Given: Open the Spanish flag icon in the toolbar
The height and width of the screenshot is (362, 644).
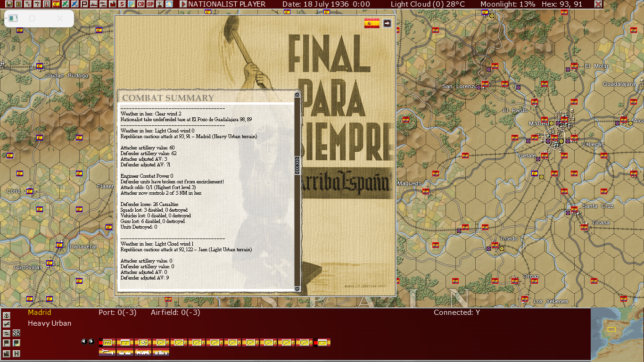Looking at the screenshot, I should pyautogui.click(x=56, y=4).
